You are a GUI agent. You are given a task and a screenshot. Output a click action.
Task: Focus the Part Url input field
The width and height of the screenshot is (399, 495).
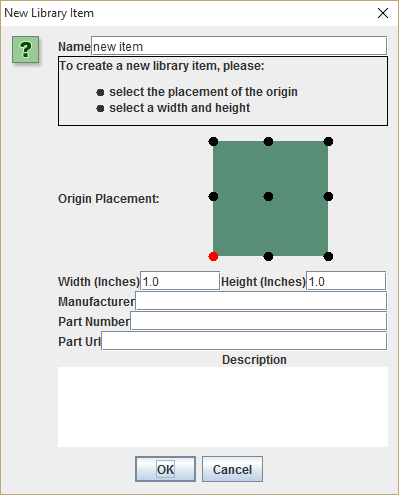click(x=244, y=341)
